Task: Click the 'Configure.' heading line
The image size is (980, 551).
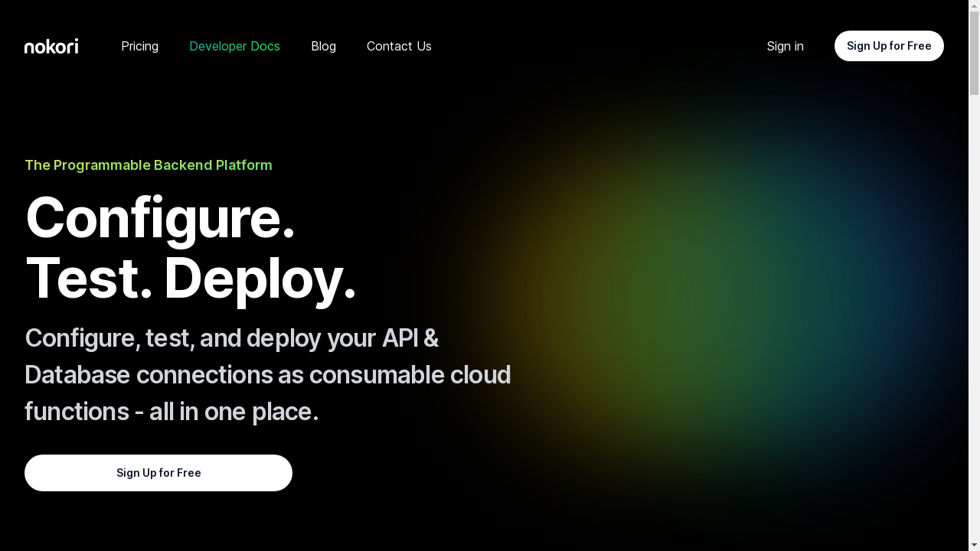Action: click(160, 218)
